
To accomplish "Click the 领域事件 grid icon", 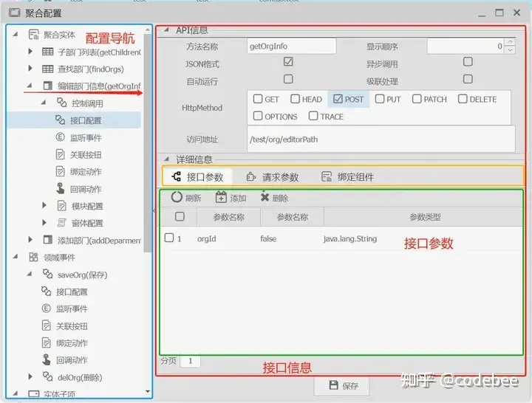I will [33, 257].
